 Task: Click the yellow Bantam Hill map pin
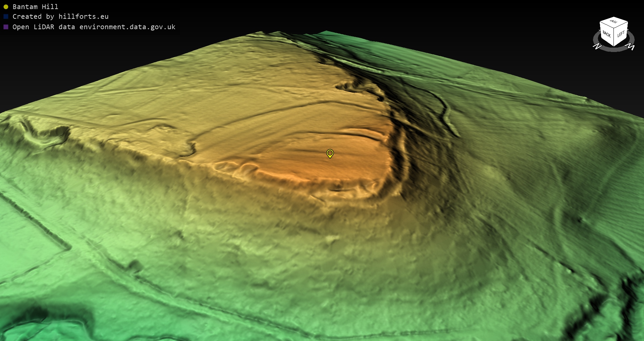[x=330, y=154]
